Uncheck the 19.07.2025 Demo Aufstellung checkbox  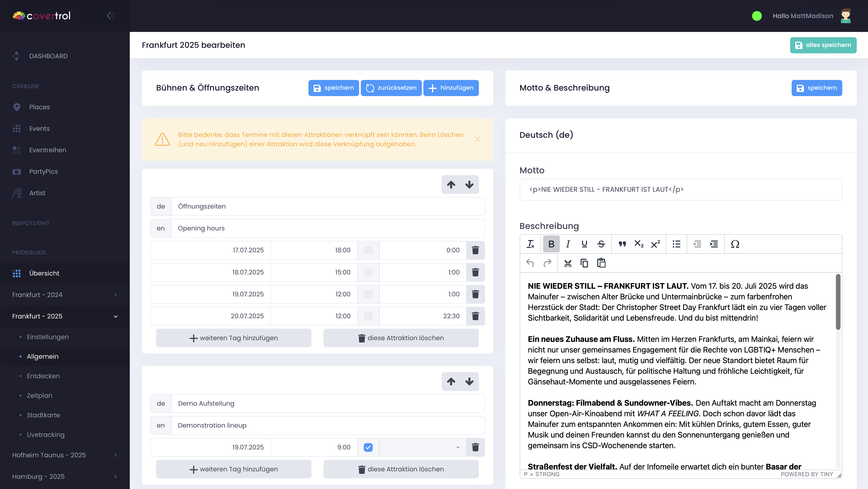(x=368, y=447)
